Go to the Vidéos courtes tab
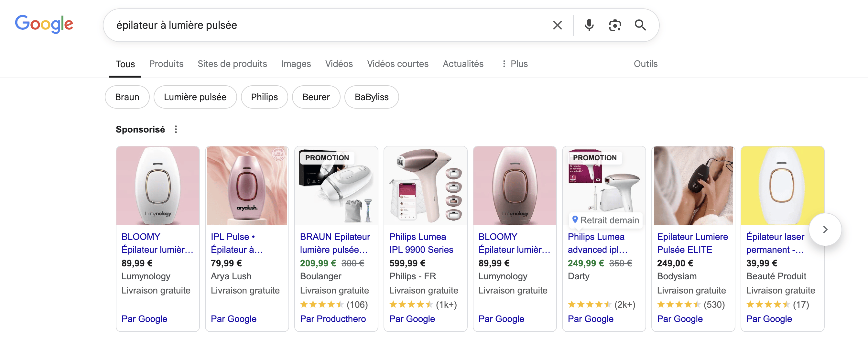This screenshot has height=353, width=868. click(397, 64)
